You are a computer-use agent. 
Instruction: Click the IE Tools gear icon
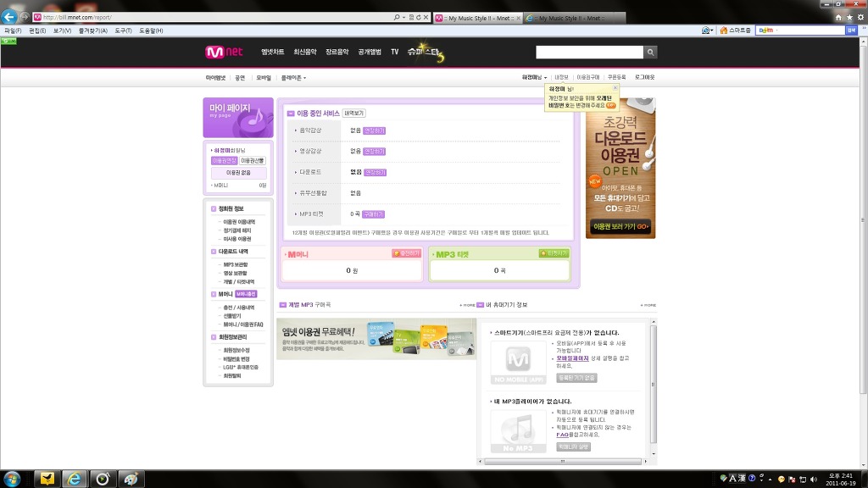pos(861,17)
